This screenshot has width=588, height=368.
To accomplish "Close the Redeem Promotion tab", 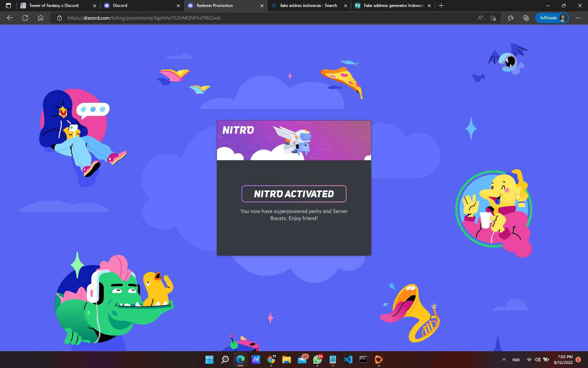I will point(262,6).
